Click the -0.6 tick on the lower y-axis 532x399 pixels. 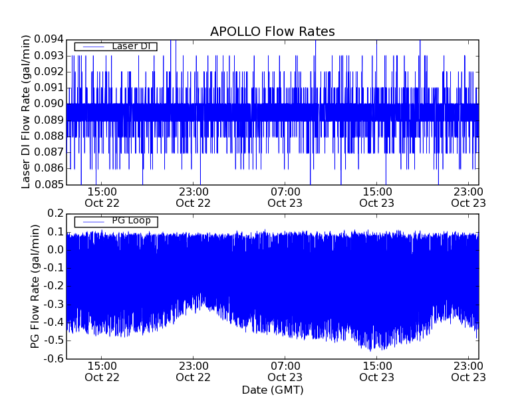point(53,358)
